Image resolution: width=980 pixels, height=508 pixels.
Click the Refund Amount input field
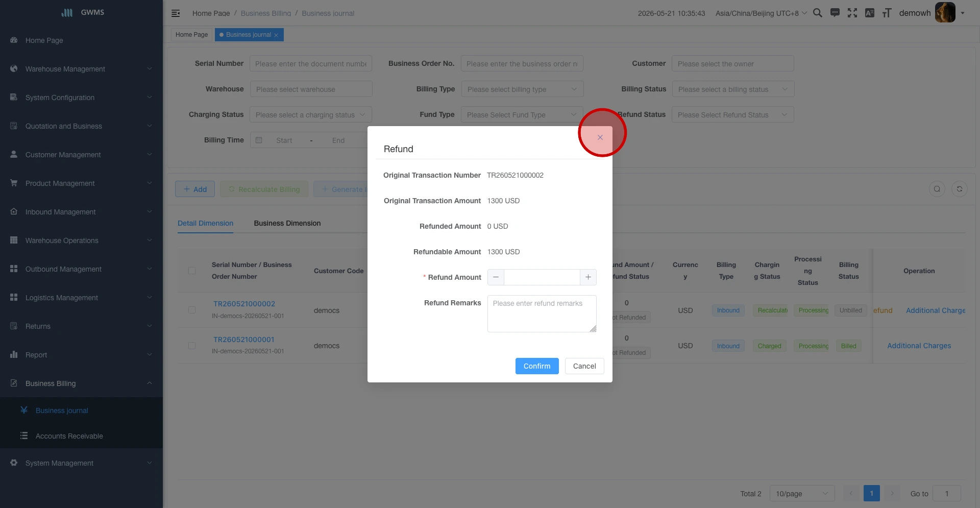click(x=542, y=277)
